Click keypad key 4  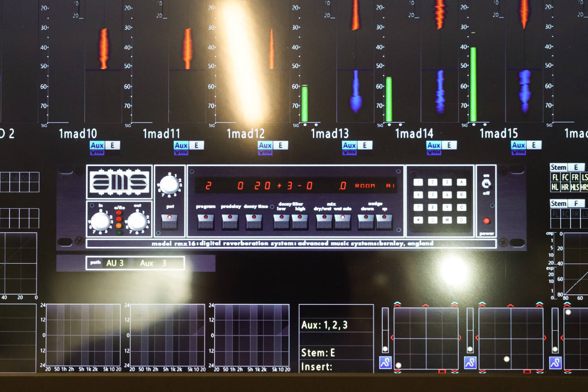(x=418, y=195)
